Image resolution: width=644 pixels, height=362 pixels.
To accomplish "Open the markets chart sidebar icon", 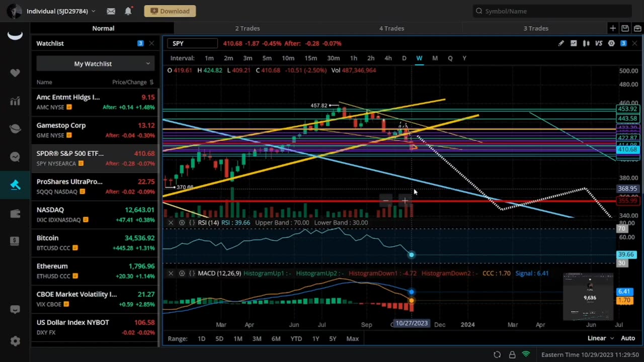I will pyautogui.click(x=15, y=101).
